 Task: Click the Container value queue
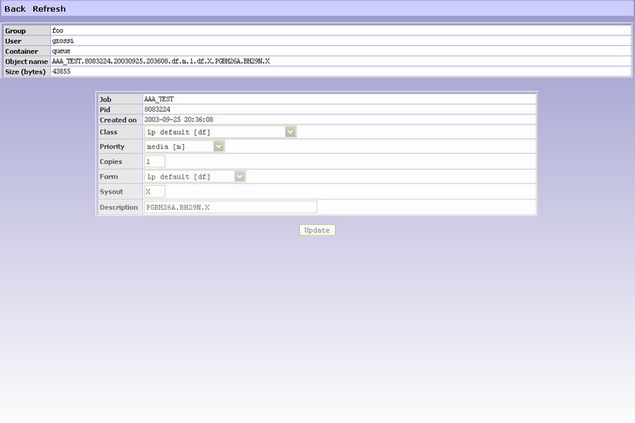[62, 51]
